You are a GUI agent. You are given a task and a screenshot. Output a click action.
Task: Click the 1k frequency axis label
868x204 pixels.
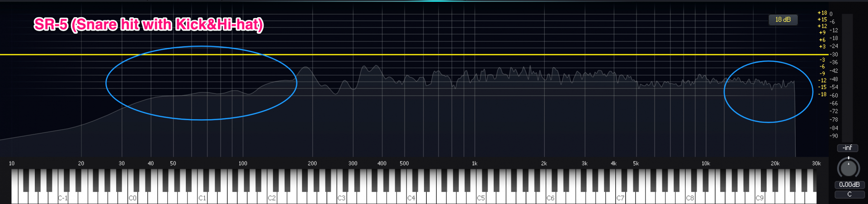point(474,163)
